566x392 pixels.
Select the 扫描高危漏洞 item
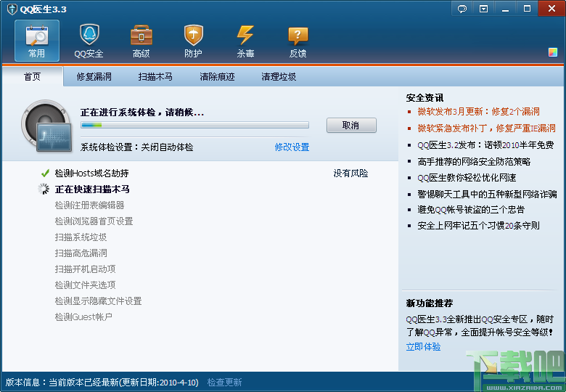(81, 253)
